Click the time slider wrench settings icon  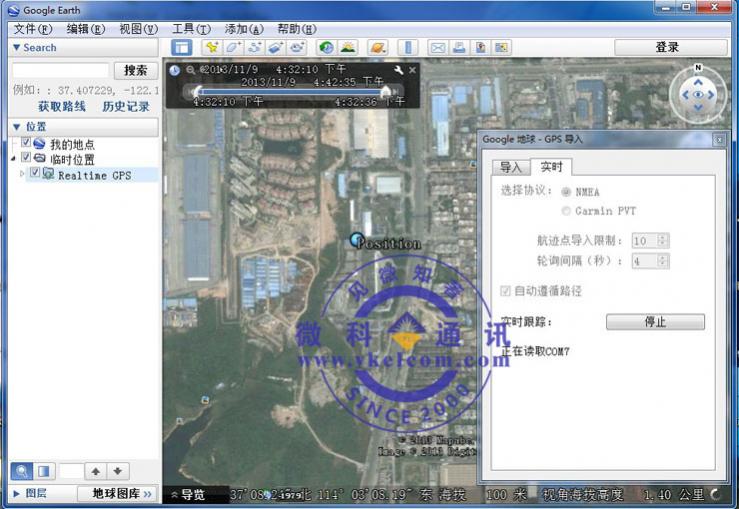click(397, 70)
